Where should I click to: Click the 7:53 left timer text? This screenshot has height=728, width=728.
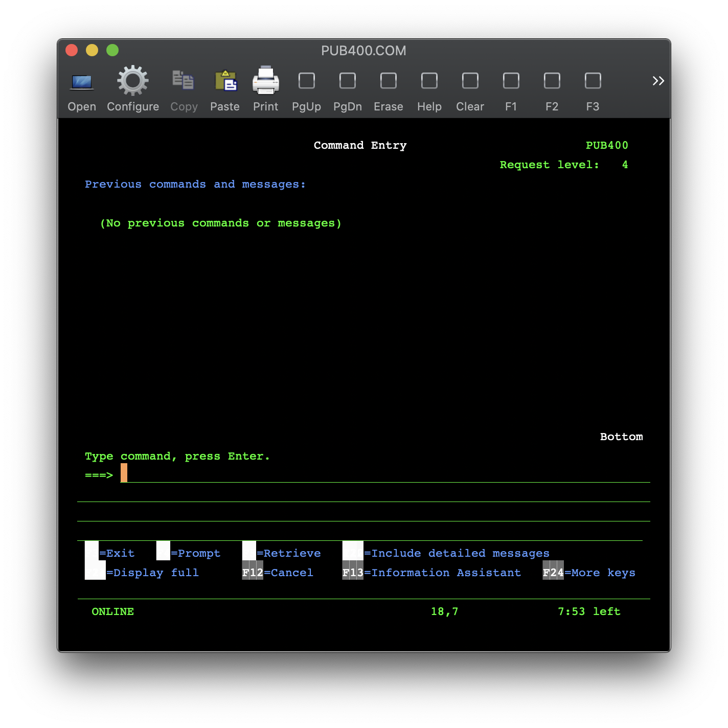click(589, 611)
